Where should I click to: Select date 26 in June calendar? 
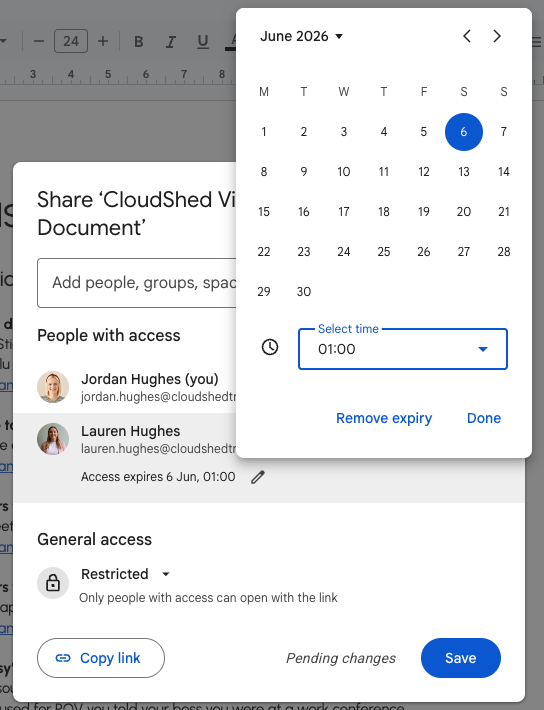click(x=424, y=251)
